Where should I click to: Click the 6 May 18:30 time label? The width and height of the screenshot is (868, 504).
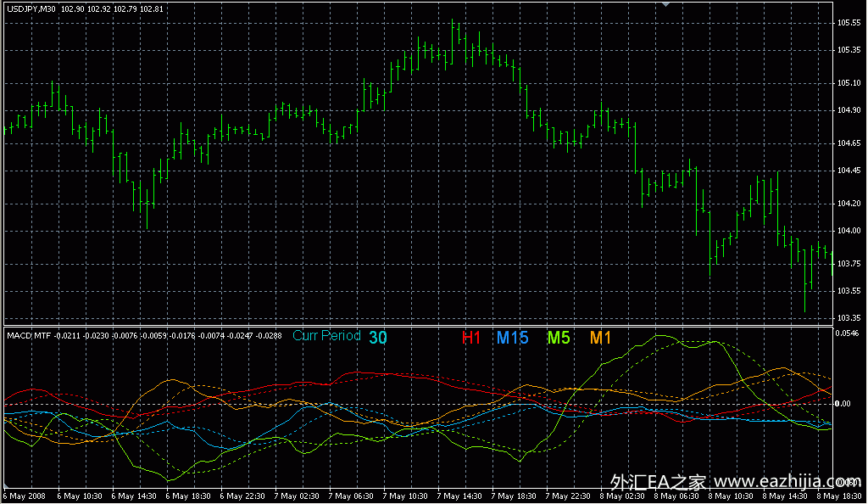(187, 496)
